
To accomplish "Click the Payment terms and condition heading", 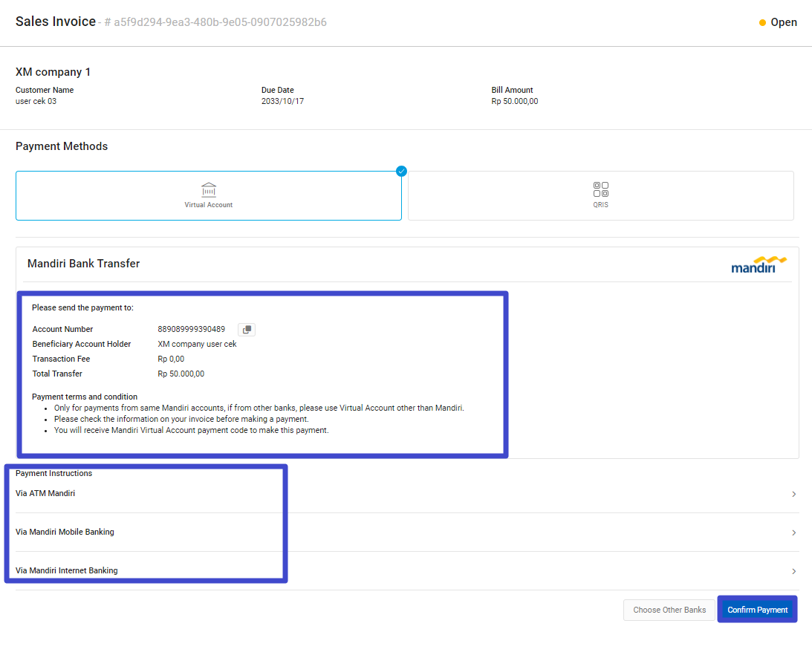I will point(85,397).
